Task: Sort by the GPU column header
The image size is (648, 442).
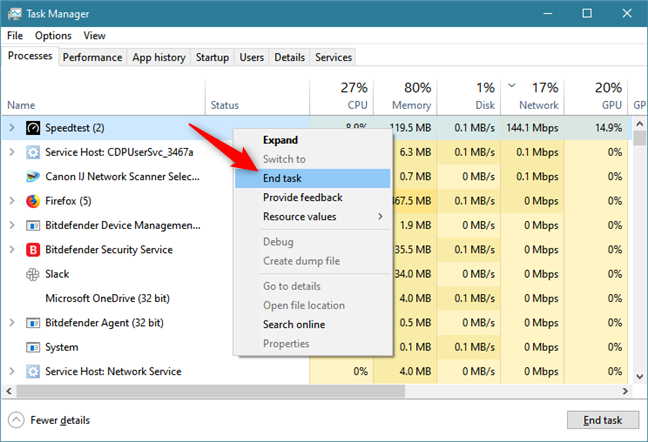Action: (596, 97)
